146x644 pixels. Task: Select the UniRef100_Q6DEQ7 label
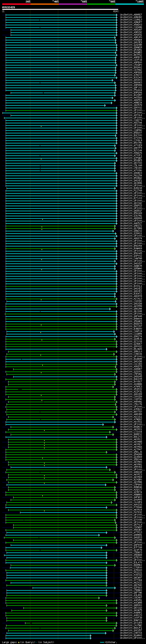131,211
